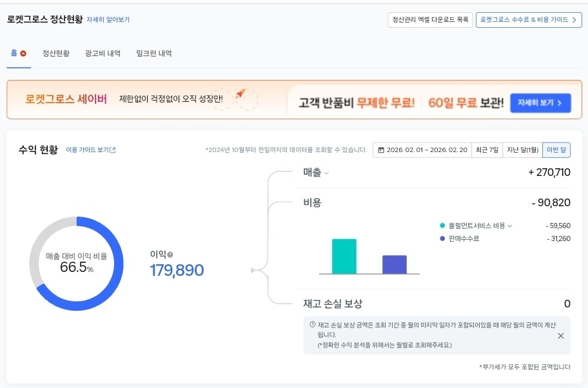Click the red N badge on 홈 tab
The image size is (588, 388).
click(23, 53)
